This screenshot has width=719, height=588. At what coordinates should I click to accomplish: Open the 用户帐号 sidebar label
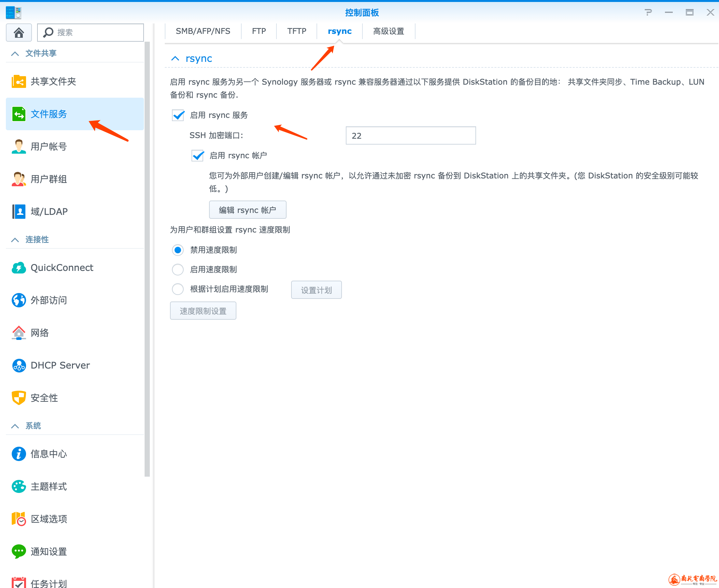pos(49,147)
